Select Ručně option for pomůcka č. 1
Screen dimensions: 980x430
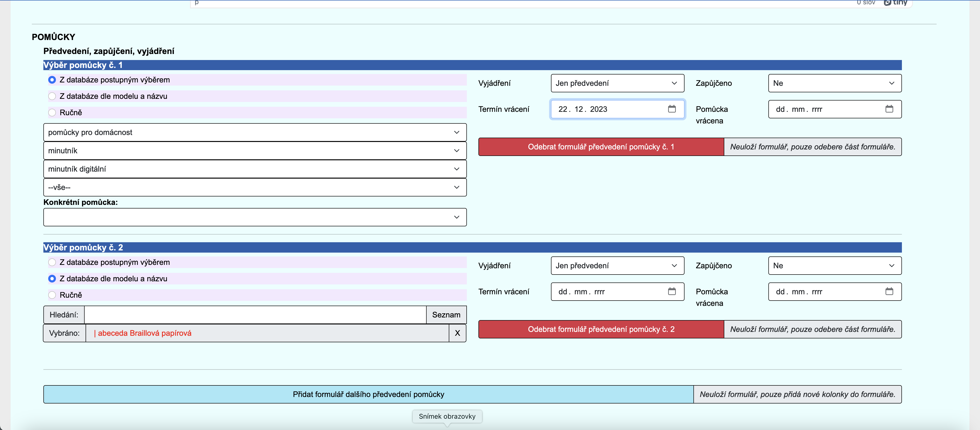(52, 113)
